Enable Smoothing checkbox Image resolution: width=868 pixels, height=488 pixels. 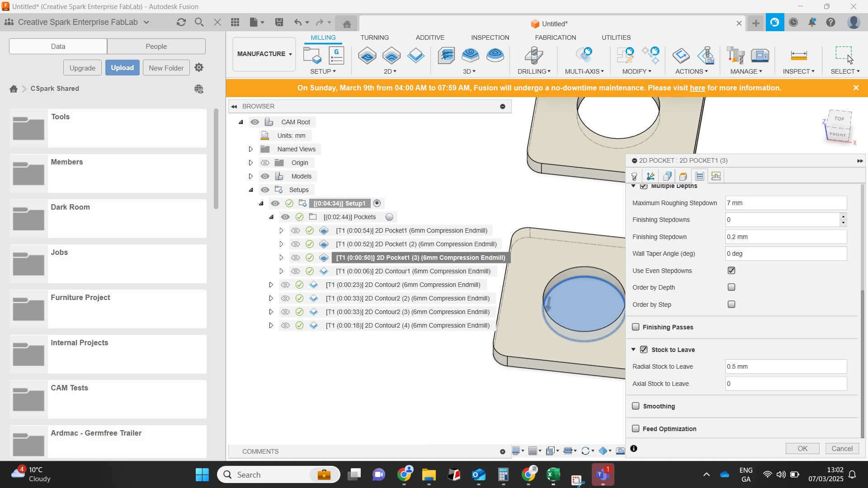636,406
